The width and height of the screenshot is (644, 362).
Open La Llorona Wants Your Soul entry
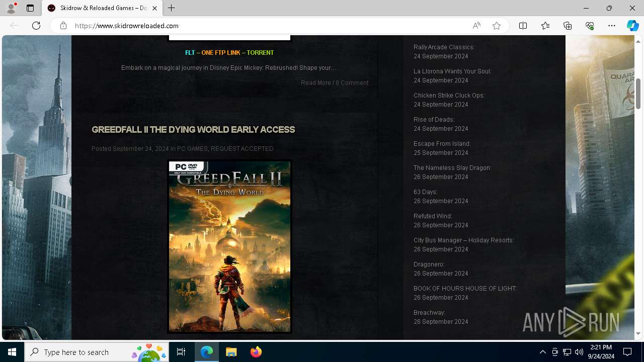[452, 71]
